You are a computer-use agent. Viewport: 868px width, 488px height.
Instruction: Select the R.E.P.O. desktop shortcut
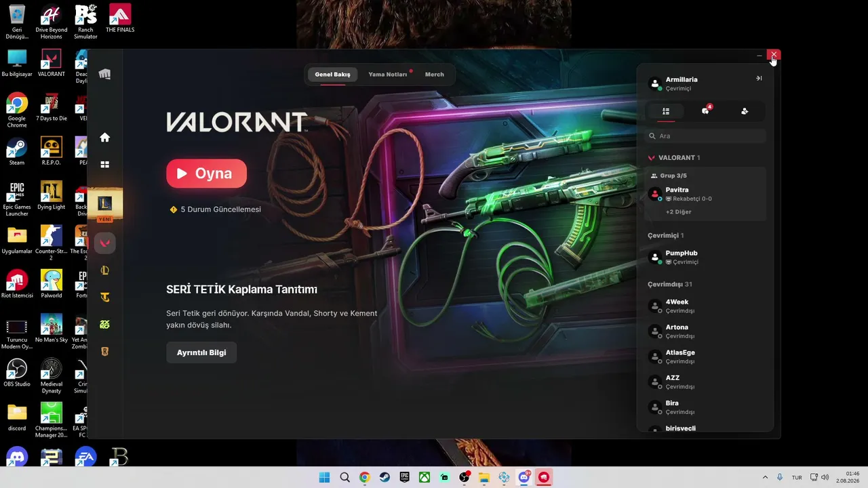pos(52,152)
